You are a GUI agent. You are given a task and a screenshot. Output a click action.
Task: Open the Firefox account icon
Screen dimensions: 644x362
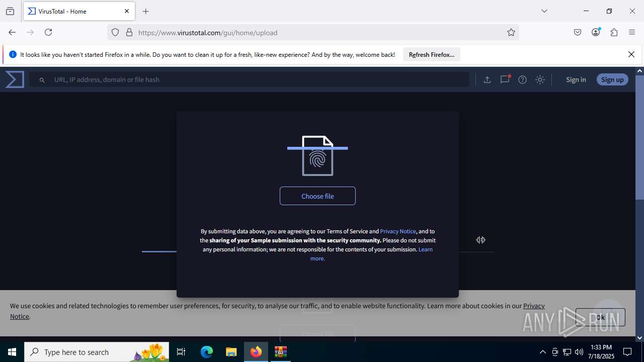596,32
